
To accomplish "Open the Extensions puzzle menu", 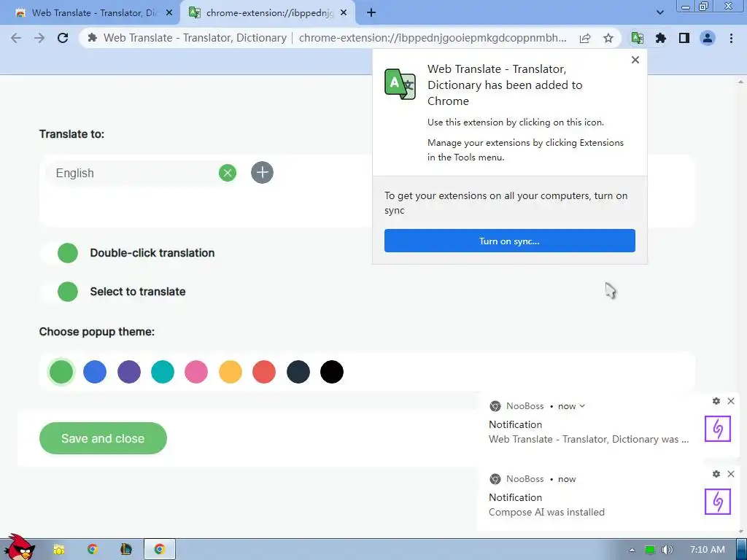I will 660,38.
